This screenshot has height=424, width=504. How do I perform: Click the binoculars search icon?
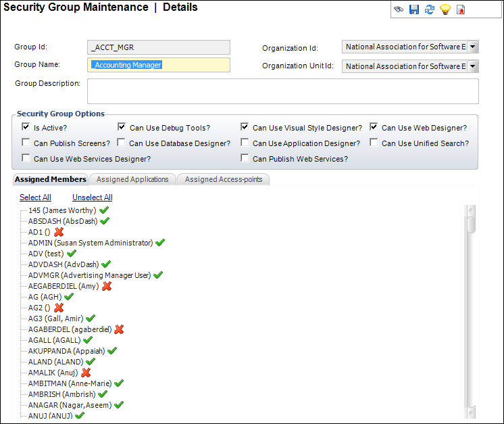point(399,9)
